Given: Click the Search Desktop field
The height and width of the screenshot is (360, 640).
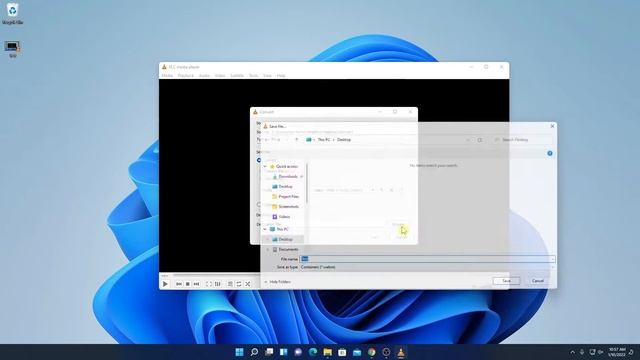Looking at the screenshot, I should [522, 140].
